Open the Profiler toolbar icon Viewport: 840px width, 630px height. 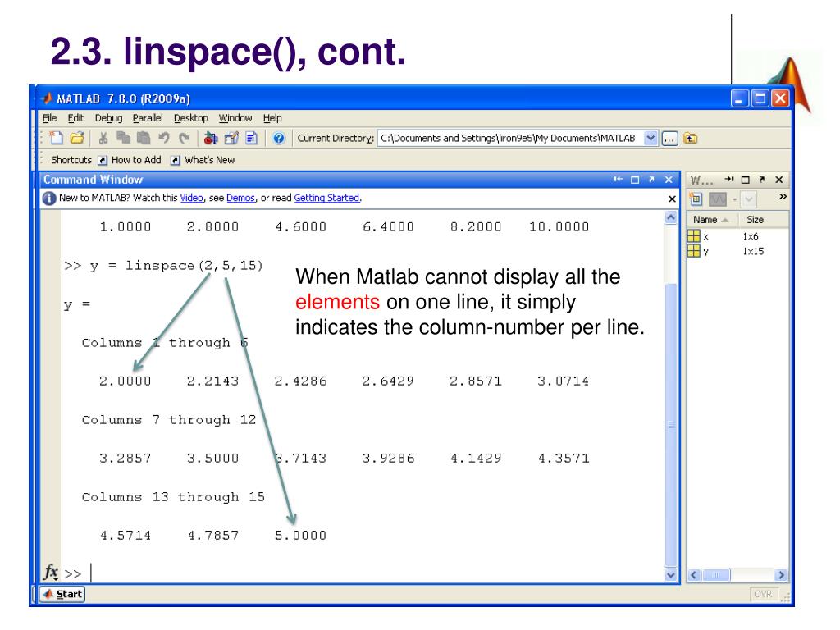pyautogui.click(x=251, y=138)
